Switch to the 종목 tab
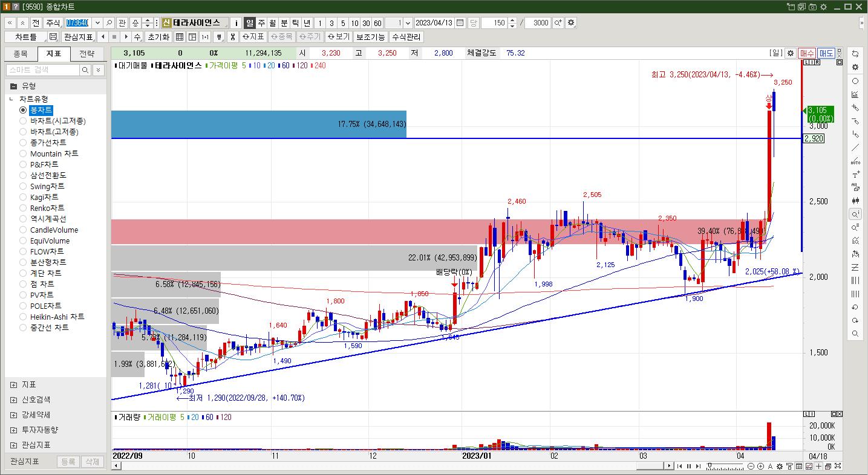Screen dimensions: 868x475 21,54
